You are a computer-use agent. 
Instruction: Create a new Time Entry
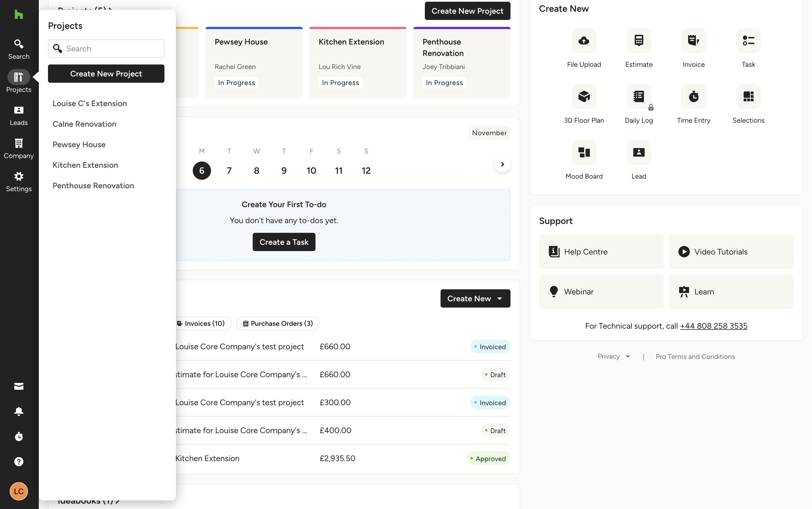pos(694,96)
